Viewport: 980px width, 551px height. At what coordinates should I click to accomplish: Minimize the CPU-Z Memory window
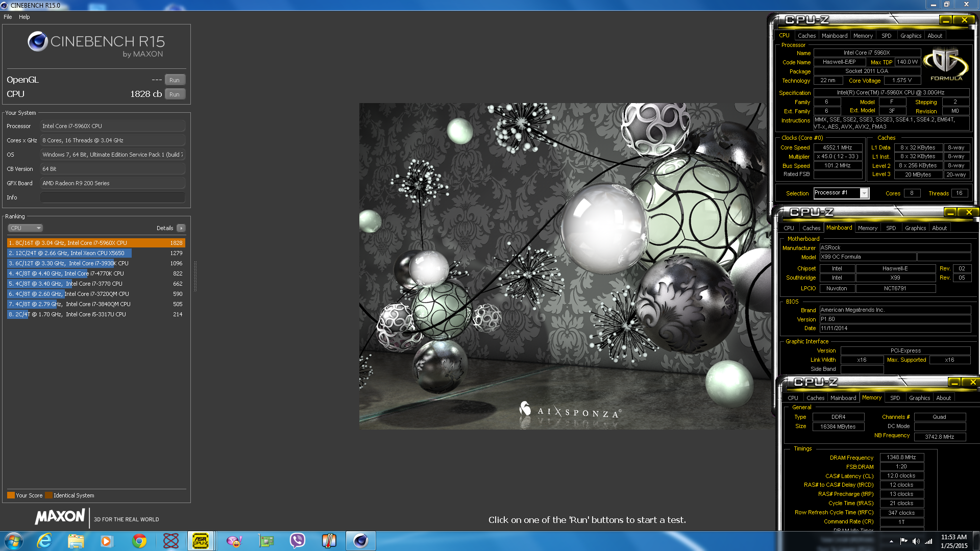pos(954,382)
